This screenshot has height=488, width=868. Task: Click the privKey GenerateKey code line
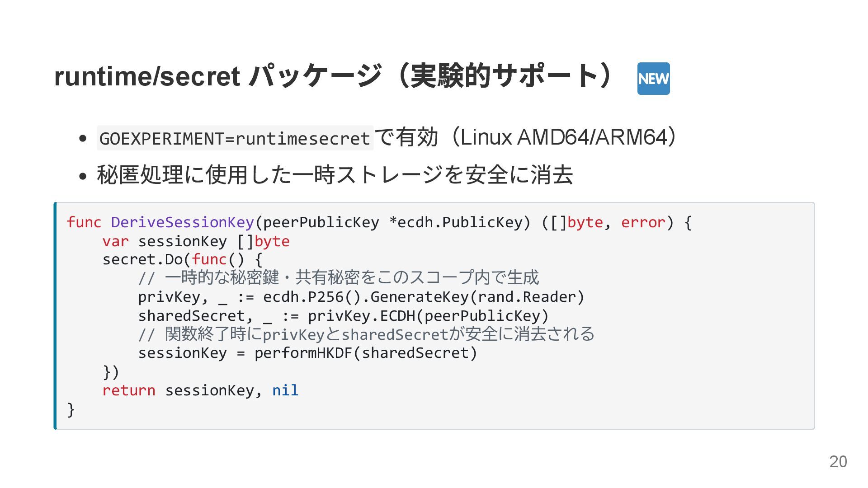pyautogui.click(x=361, y=297)
